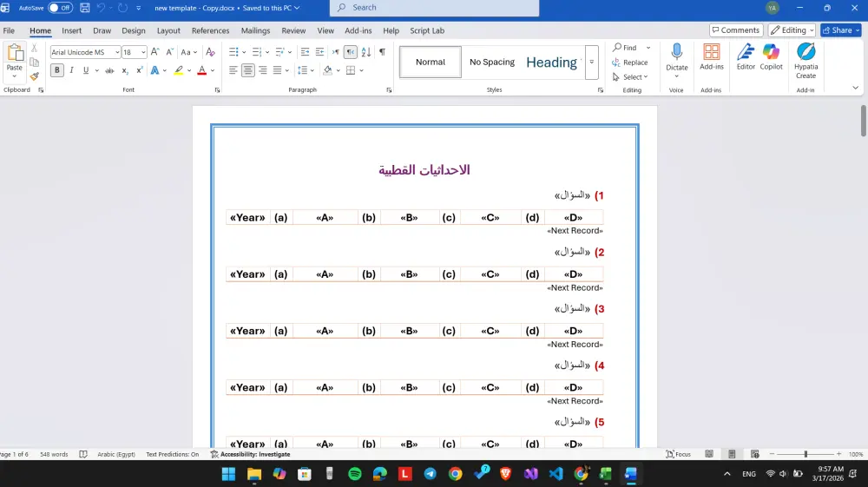Apply the No Spacing style
The height and width of the screenshot is (487, 868).
click(x=491, y=62)
